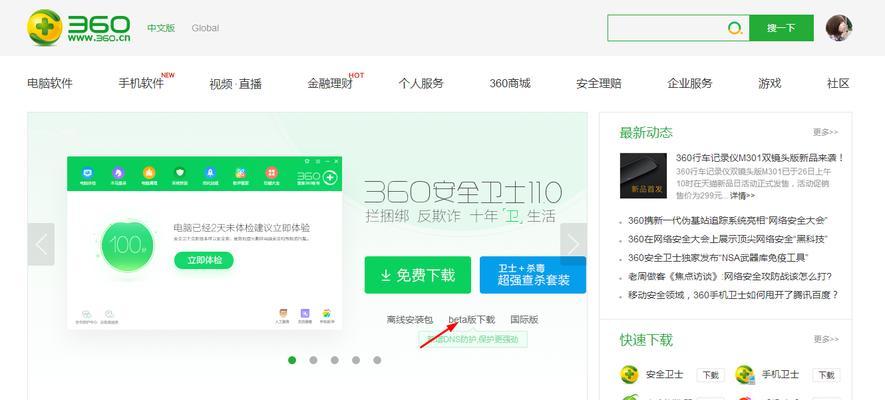Open the 金融理财 navigation menu
885x400 pixels.
(x=330, y=83)
